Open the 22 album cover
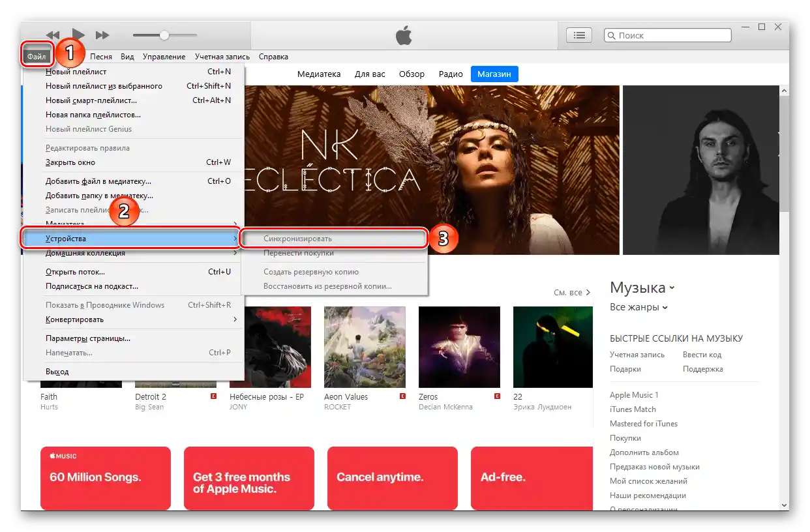Viewport: 810px width, 532px height. pos(553,347)
